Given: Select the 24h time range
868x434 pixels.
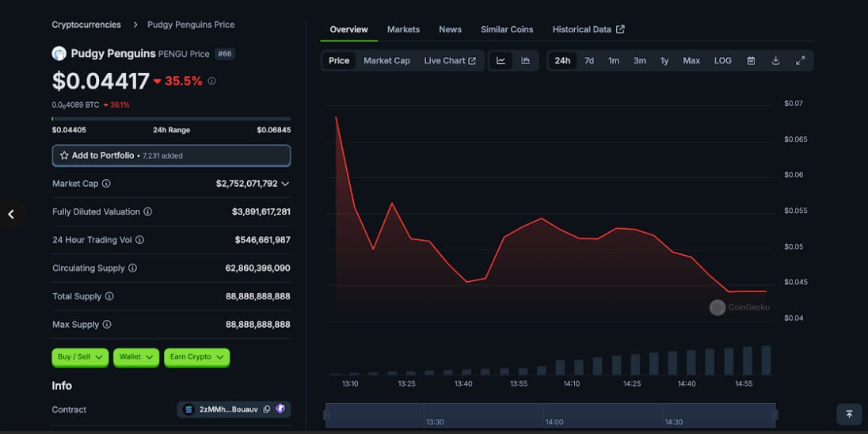Looking at the screenshot, I should [x=562, y=60].
